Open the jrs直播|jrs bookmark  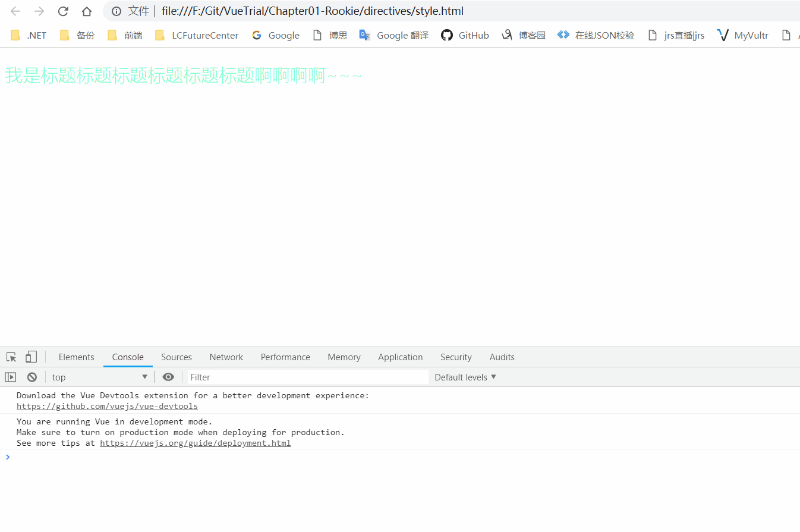(x=676, y=35)
